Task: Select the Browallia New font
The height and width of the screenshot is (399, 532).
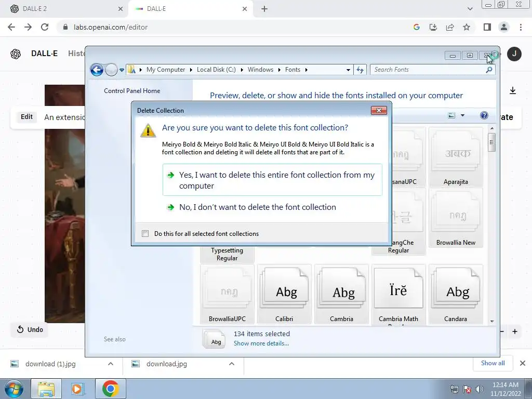Action: click(x=456, y=218)
